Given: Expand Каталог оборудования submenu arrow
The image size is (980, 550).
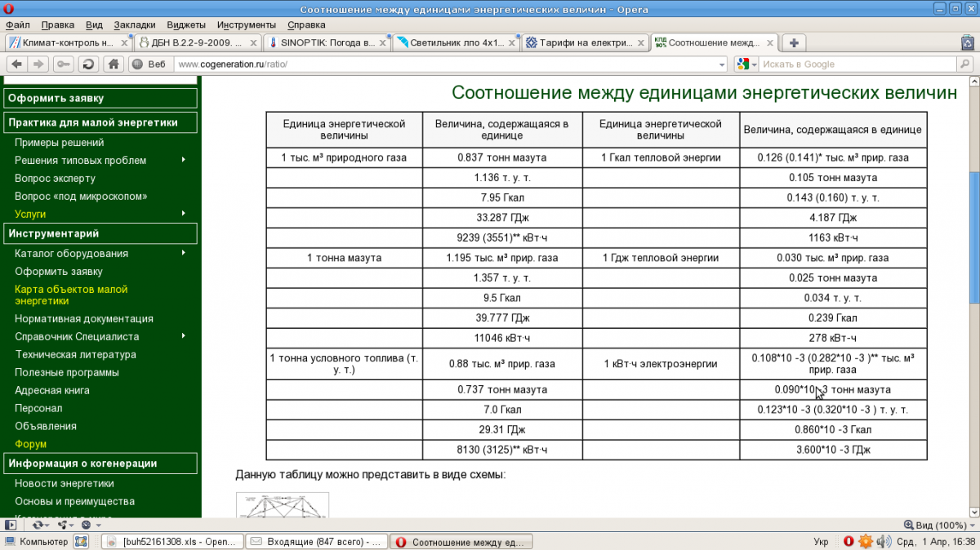Looking at the screenshot, I should click(184, 253).
